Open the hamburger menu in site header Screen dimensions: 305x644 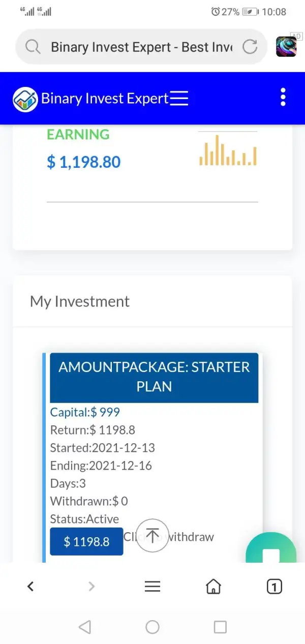[179, 98]
